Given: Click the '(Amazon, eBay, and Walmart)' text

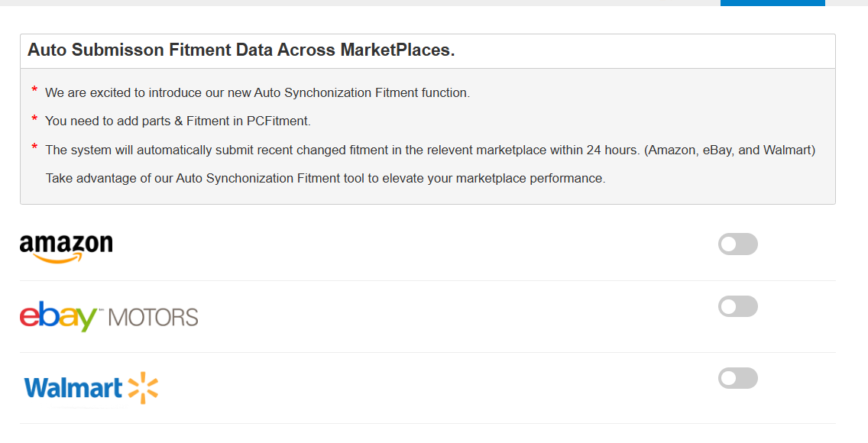Looking at the screenshot, I should click(x=730, y=150).
